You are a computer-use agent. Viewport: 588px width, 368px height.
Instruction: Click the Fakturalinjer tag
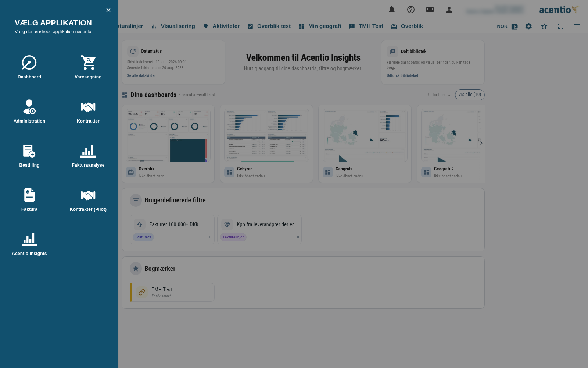coord(233,237)
